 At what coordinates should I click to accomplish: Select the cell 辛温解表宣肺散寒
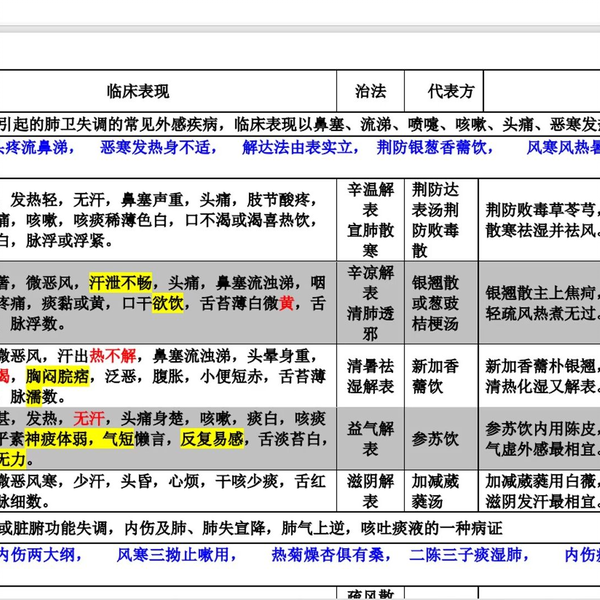pyautogui.click(x=370, y=220)
